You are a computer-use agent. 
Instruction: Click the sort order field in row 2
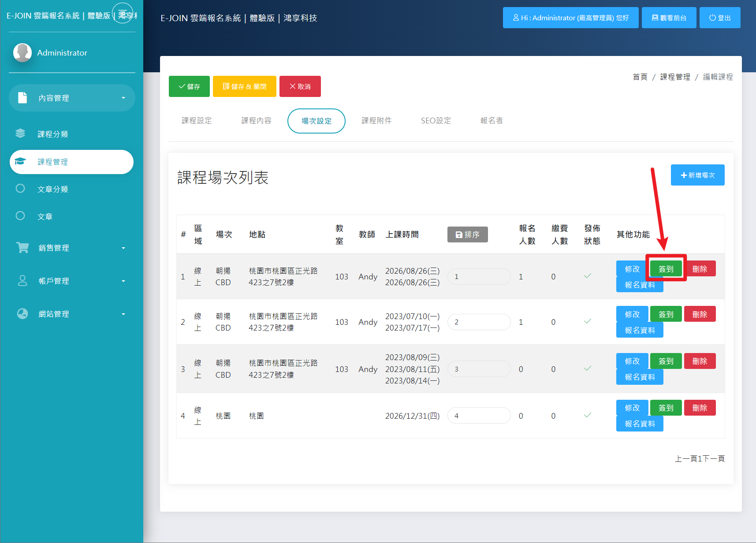point(479,322)
